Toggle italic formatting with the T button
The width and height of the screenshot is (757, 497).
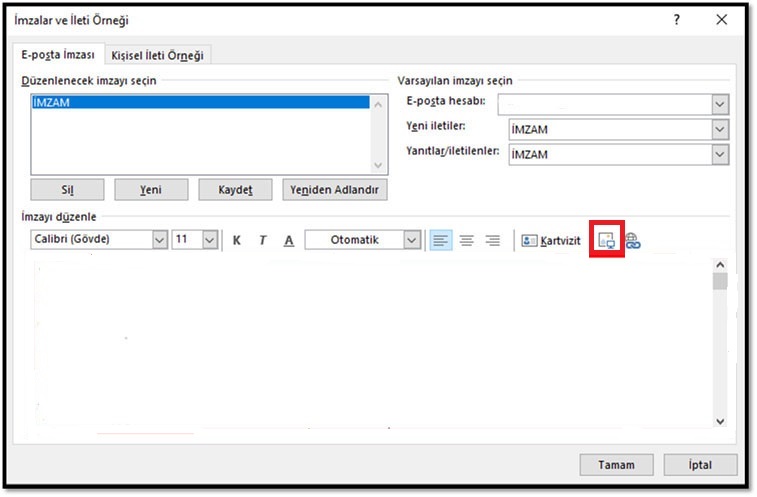pos(263,240)
